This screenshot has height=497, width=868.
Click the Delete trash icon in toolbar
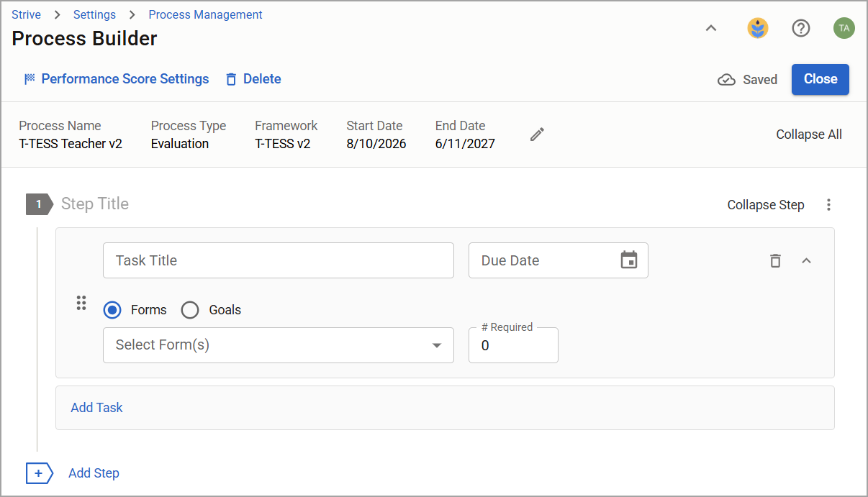click(x=231, y=79)
